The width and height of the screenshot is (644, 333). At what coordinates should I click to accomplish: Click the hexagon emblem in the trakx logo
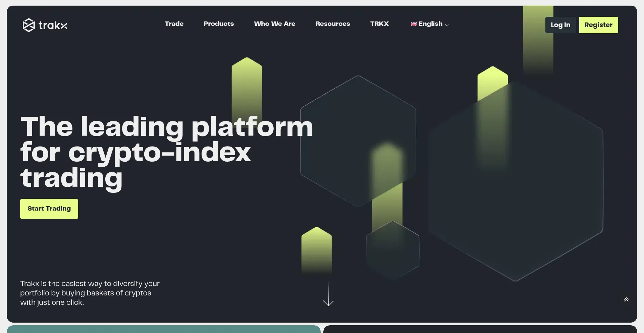[x=29, y=25]
